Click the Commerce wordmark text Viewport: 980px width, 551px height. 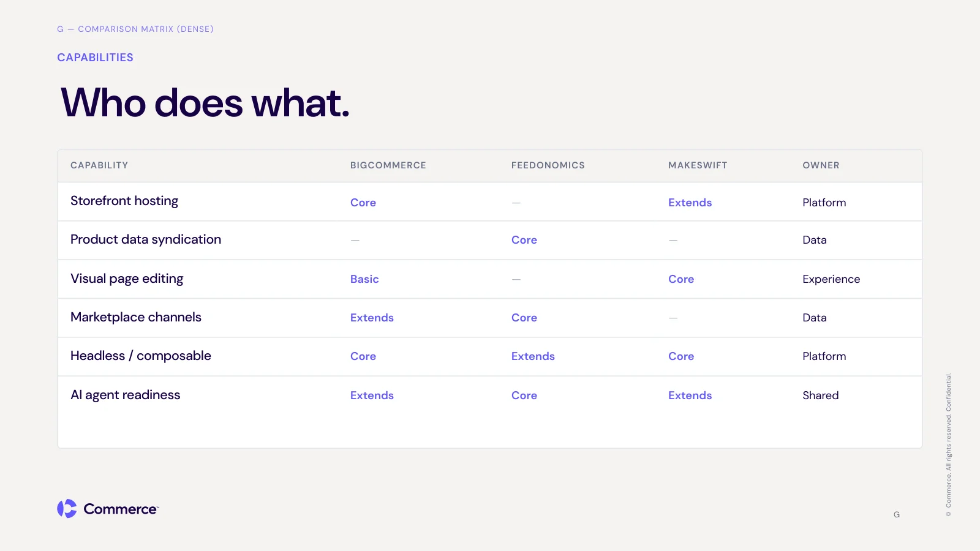121,509
